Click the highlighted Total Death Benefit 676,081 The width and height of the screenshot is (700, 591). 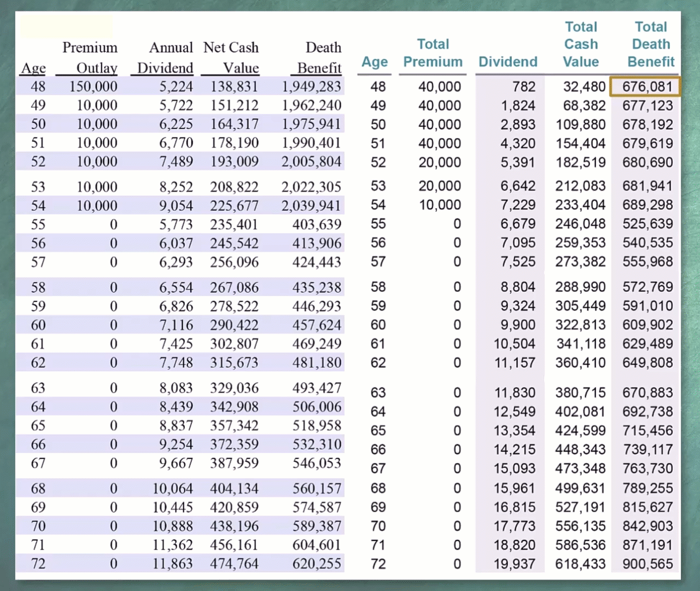point(645,86)
